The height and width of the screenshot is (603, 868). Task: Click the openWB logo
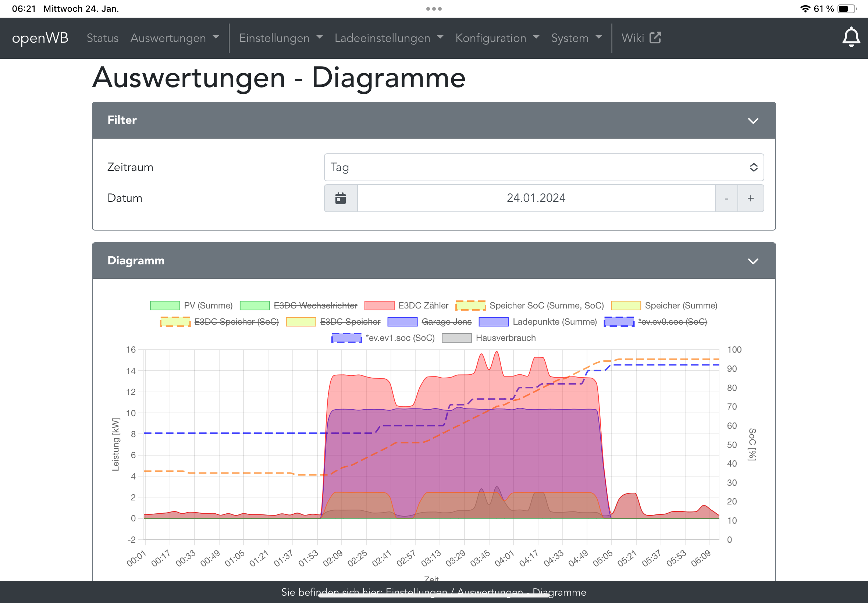coord(40,38)
